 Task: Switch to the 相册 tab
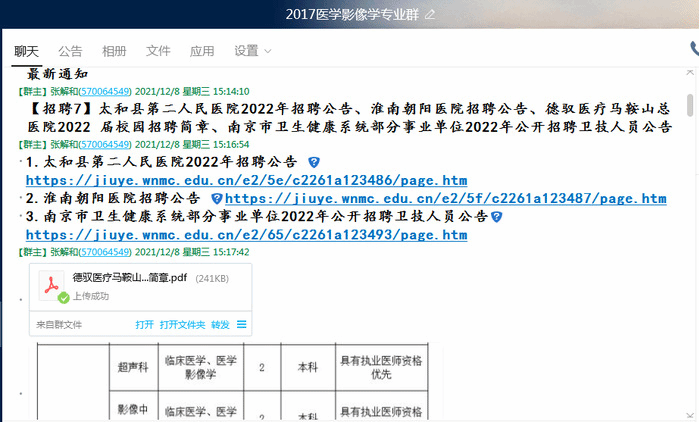pyautogui.click(x=114, y=51)
